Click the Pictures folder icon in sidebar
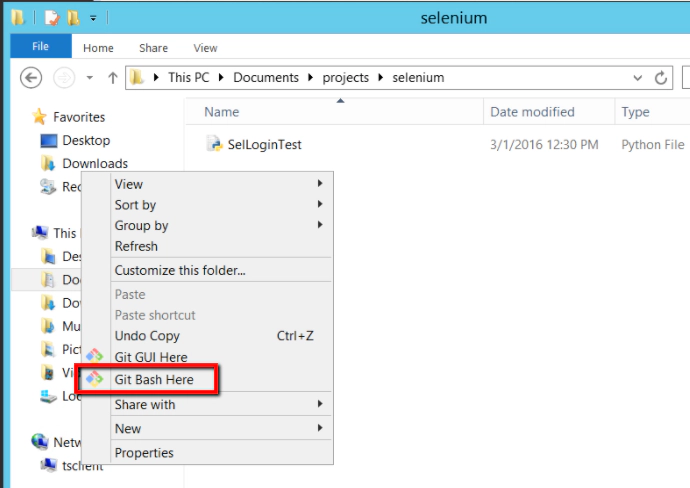Screen dimensions: 690x488 pos(48,349)
